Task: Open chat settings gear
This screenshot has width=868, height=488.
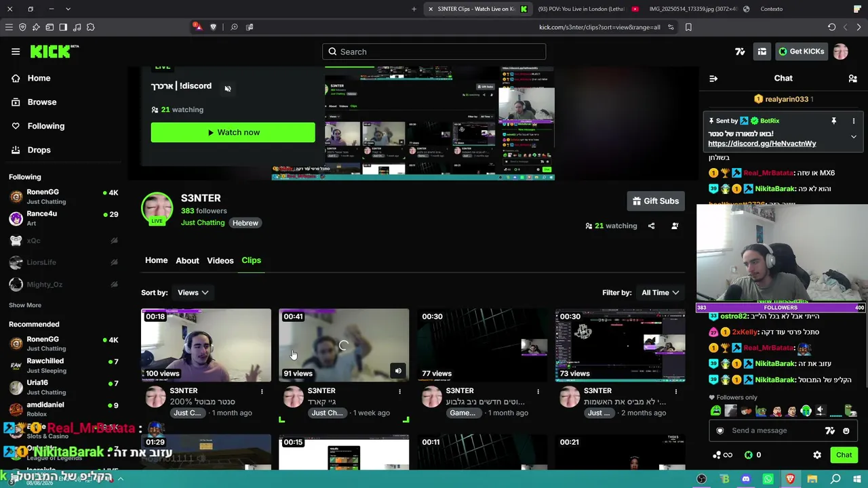Action: coord(817,455)
